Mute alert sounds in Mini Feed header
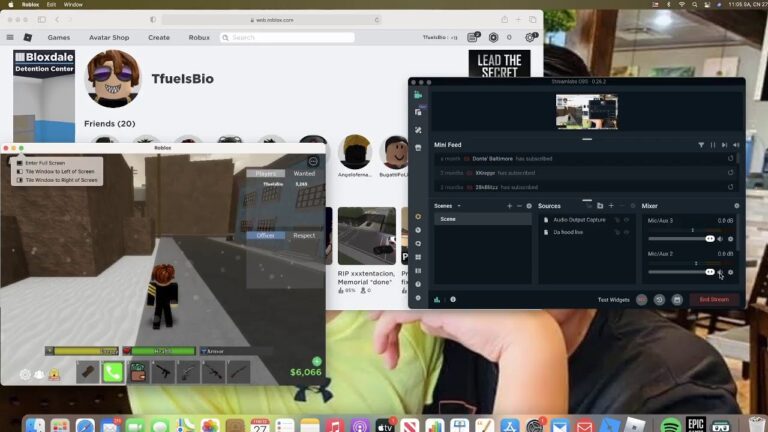Image resolution: width=768 pixels, height=432 pixels. point(736,145)
